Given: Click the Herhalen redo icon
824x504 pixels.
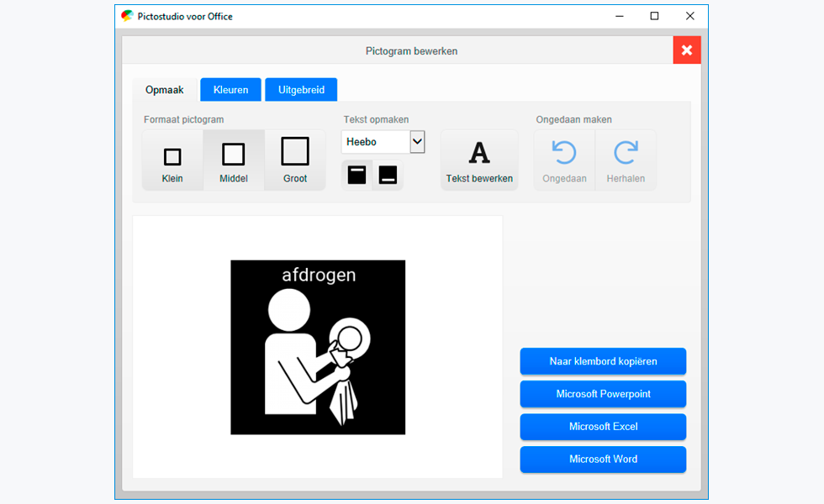Looking at the screenshot, I should tap(626, 153).
